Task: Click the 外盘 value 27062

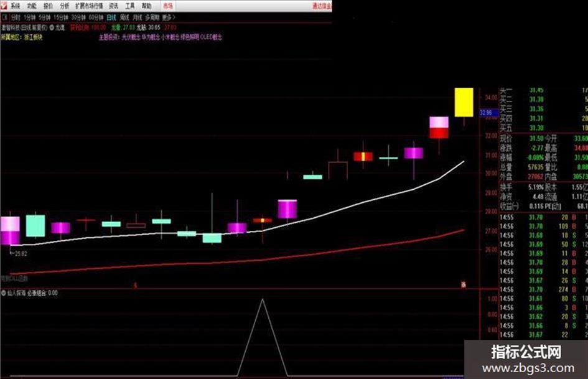Action: pyautogui.click(x=536, y=176)
